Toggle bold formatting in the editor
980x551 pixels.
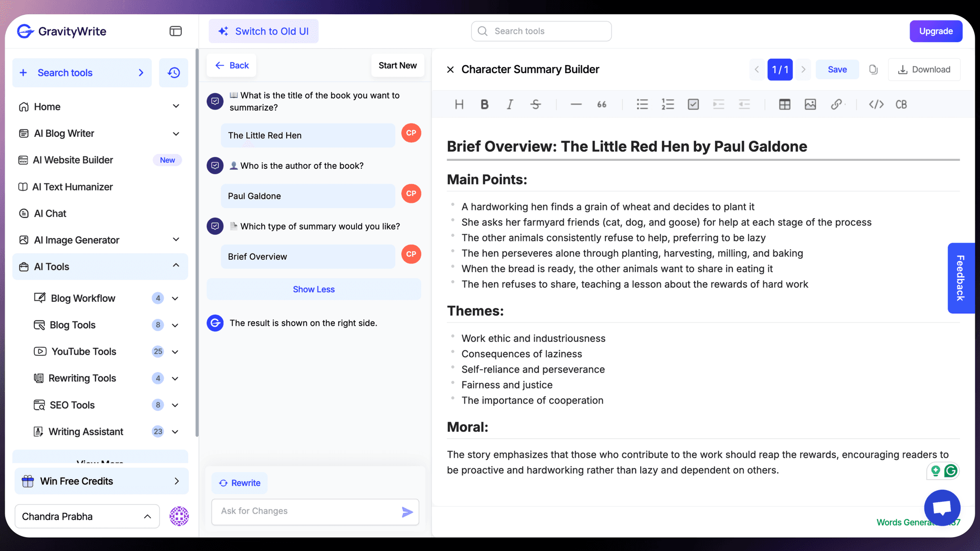pyautogui.click(x=484, y=104)
